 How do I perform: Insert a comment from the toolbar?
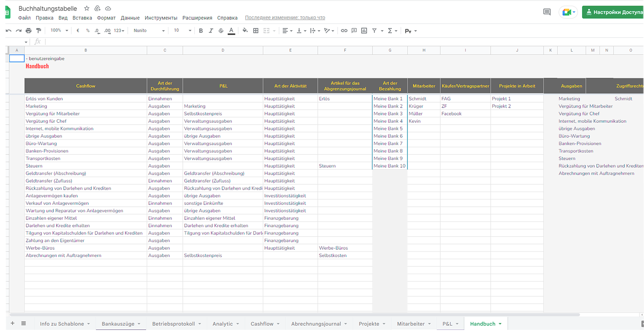click(354, 31)
